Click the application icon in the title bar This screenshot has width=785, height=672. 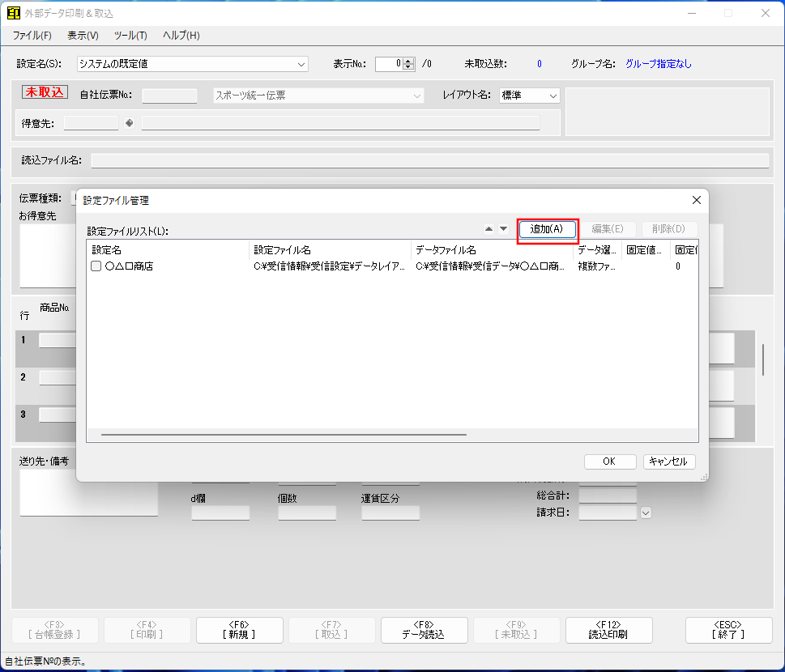tap(14, 13)
